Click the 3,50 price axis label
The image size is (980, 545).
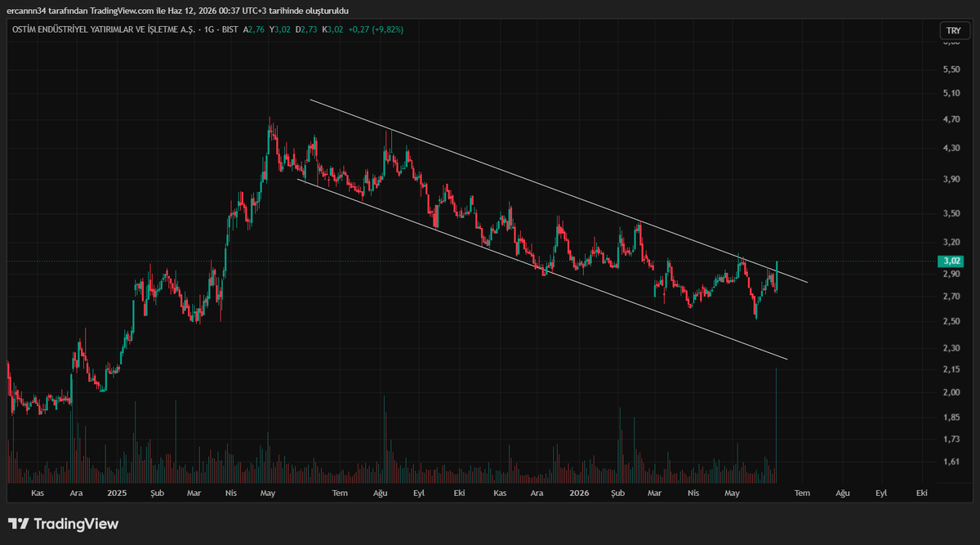coord(951,214)
